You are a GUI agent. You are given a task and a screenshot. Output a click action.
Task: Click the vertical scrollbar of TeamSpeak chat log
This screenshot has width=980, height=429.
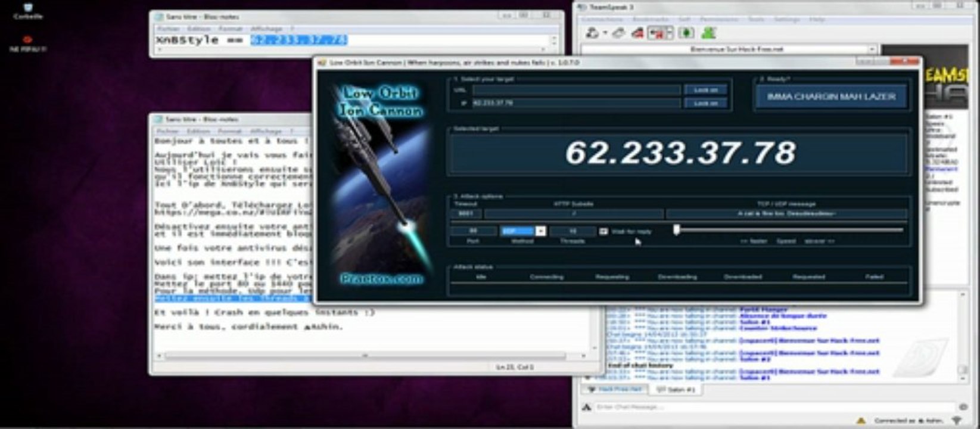point(963,335)
